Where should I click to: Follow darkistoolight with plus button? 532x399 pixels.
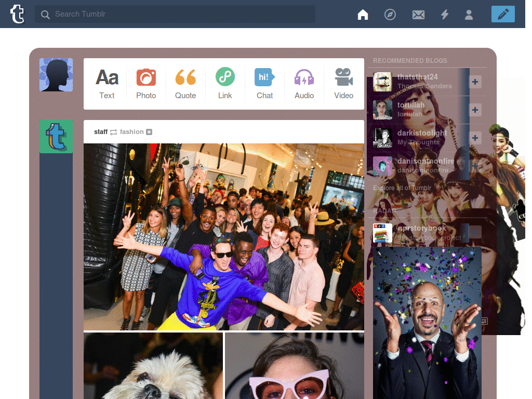(475, 138)
